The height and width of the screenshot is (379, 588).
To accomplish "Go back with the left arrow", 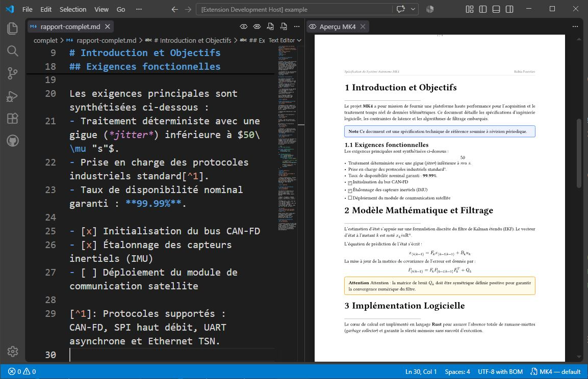I will pos(175,9).
